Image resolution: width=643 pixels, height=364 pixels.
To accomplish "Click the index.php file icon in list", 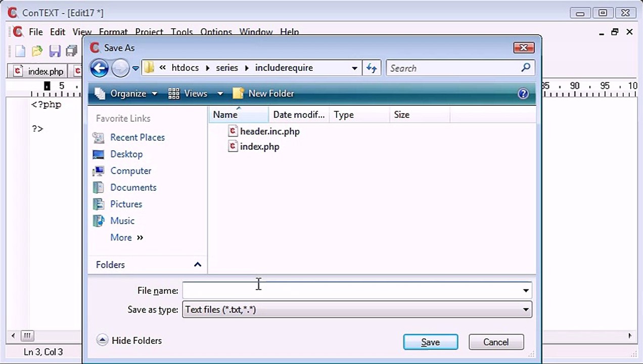I will tap(233, 147).
